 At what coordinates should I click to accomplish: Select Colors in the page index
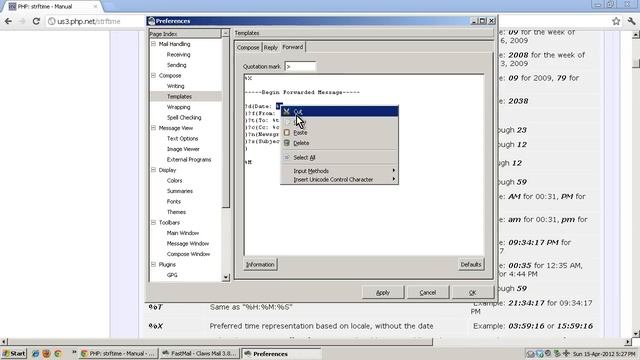(174, 180)
